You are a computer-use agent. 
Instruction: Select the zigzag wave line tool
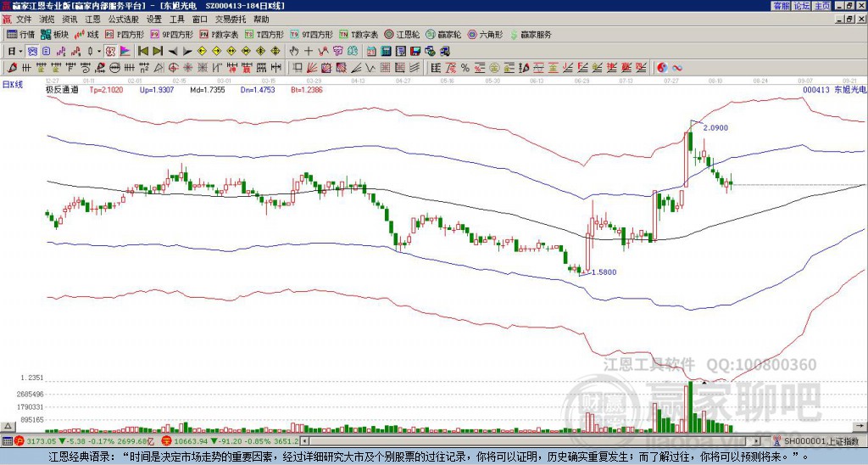coord(370,68)
